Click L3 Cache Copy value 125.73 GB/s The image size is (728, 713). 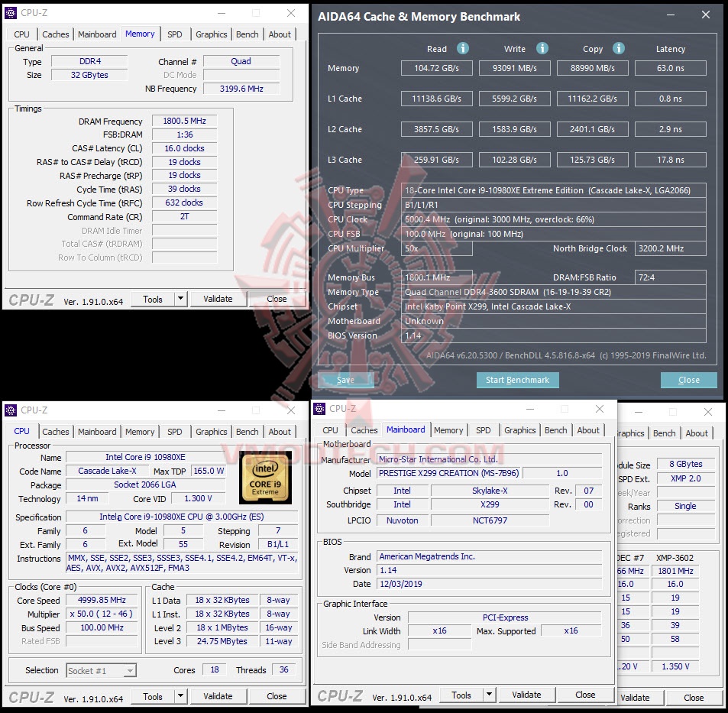[x=593, y=160]
